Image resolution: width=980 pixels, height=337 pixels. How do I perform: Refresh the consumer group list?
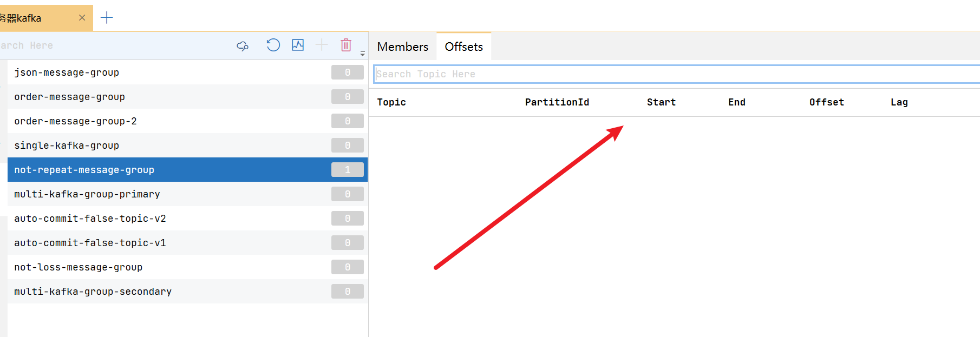[273, 45]
